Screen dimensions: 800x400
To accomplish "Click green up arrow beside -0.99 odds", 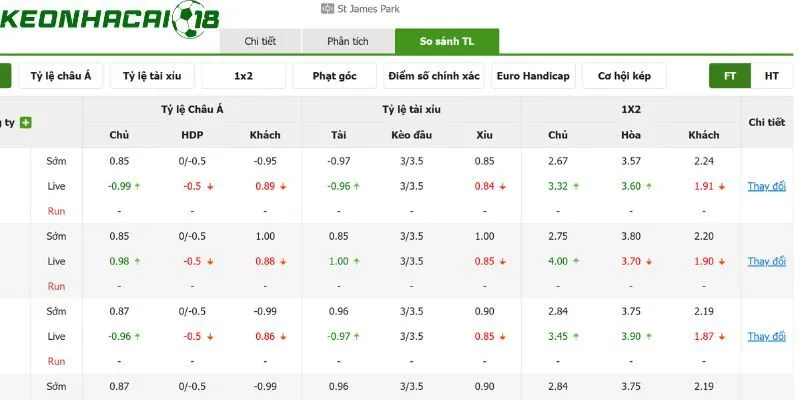I will click(x=137, y=187).
